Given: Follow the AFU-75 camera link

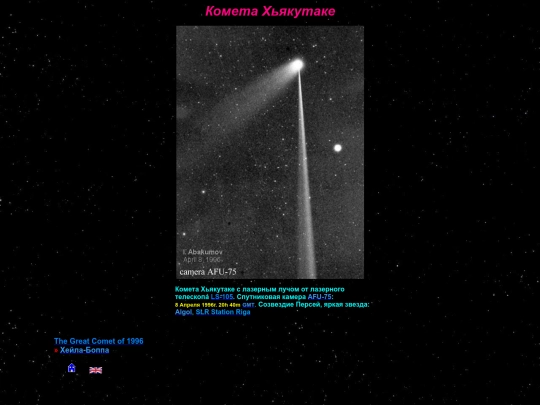Looking at the screenshot, I should 320,297.
